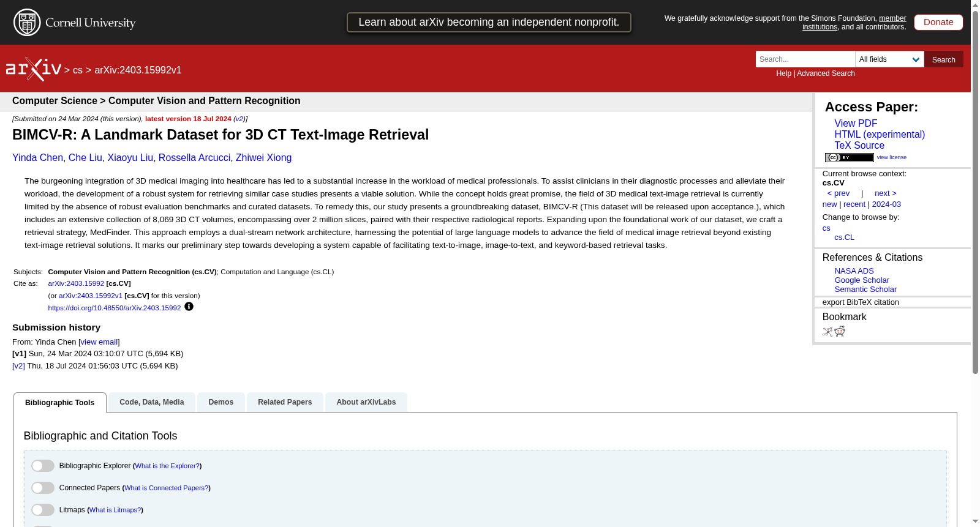980x527 pixels.
Task: Open the HTML (experimental) link
Action: click(x=880, y=135)
